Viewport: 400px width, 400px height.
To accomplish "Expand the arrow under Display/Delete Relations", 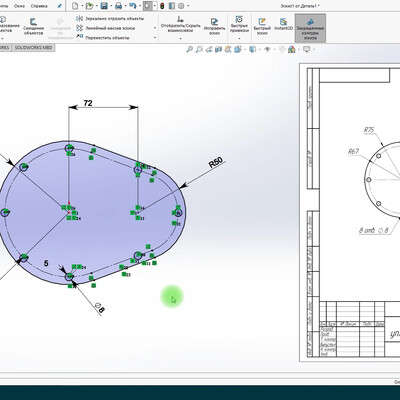I will coord(180,38).
